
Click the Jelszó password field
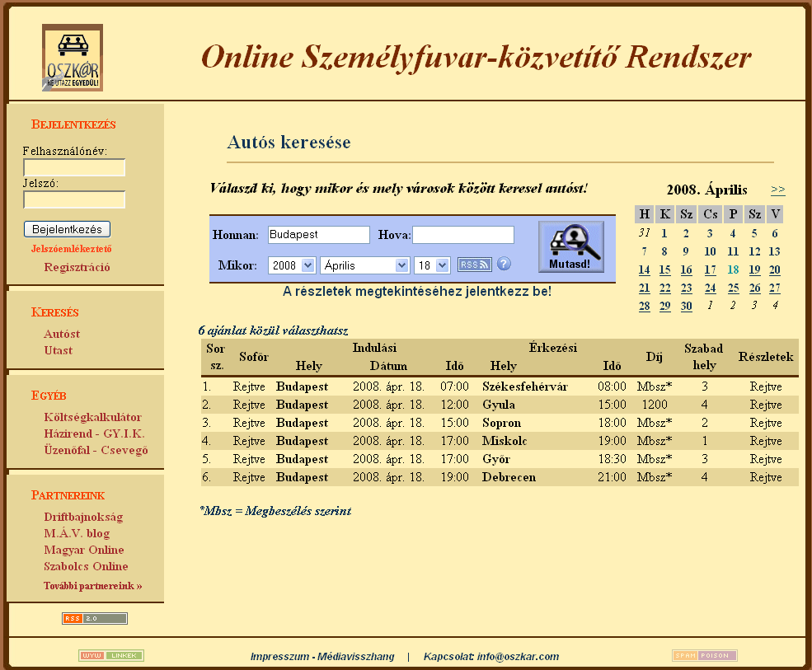(74, 200)
